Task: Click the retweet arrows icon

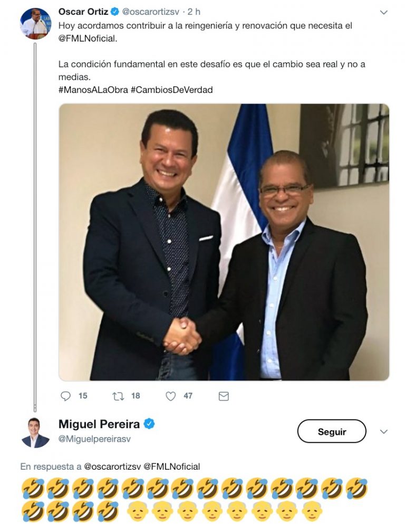Action: tap(118, 396)
